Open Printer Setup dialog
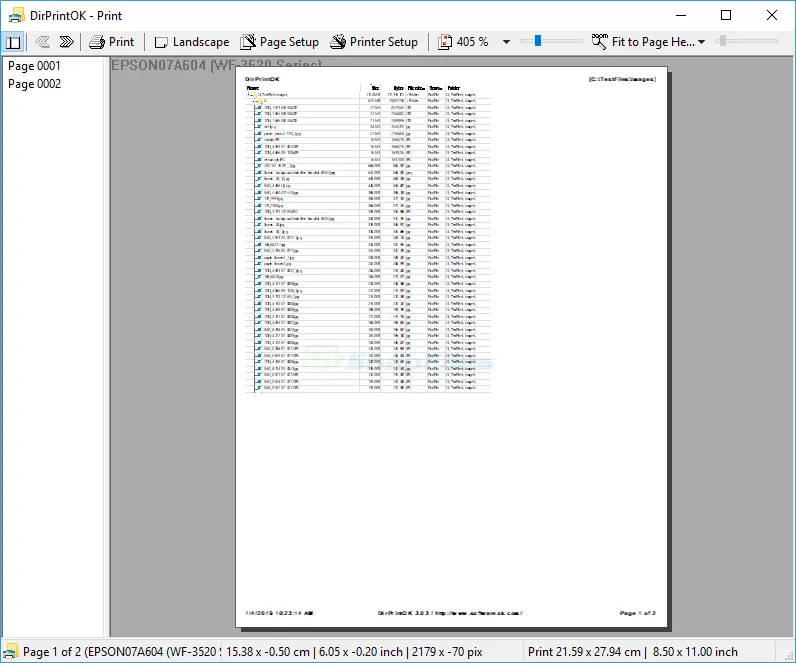Image resolution: width=796 pixels, height=663 pixels. coord(374,42)
